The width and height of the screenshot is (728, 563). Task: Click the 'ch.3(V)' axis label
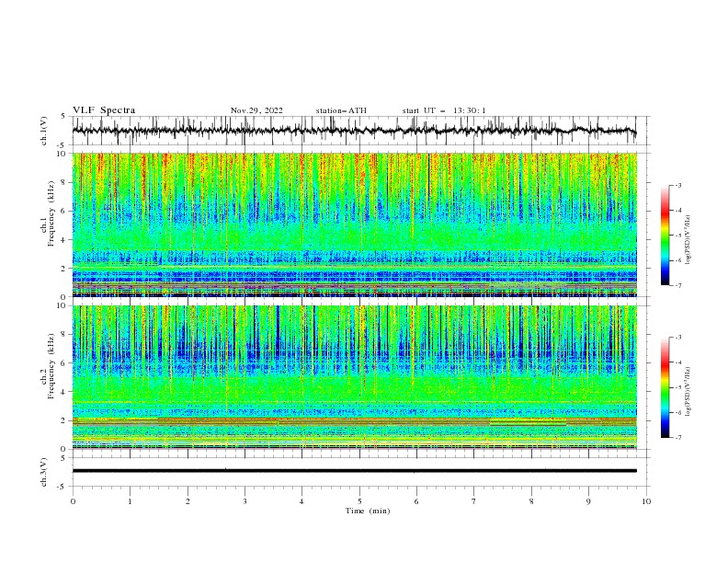click(44, 472)
